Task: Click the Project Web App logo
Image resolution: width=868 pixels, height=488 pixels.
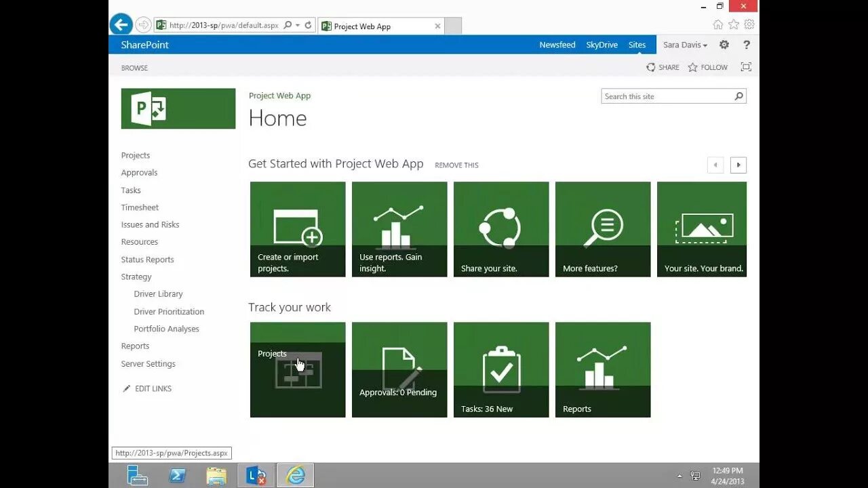Action: coord(178,108)
